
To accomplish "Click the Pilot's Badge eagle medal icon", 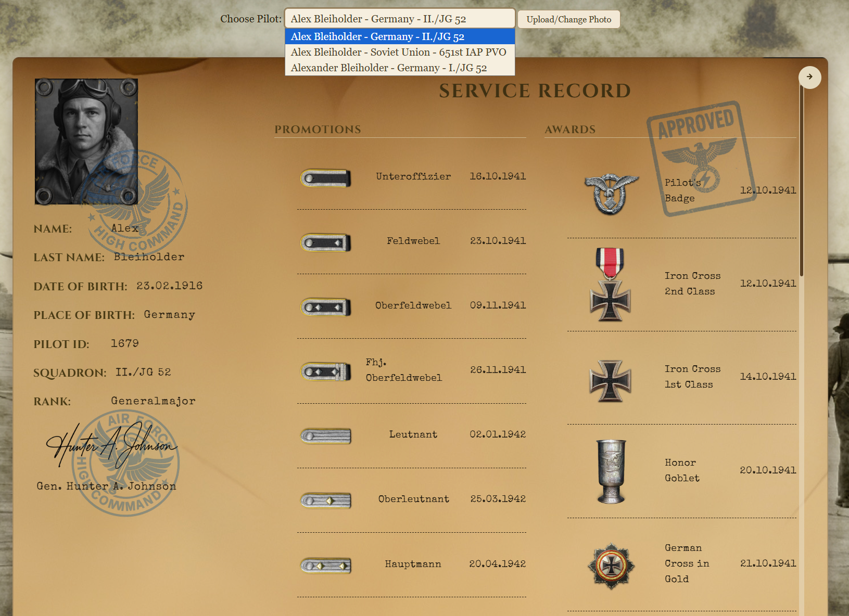I will 611,194.
